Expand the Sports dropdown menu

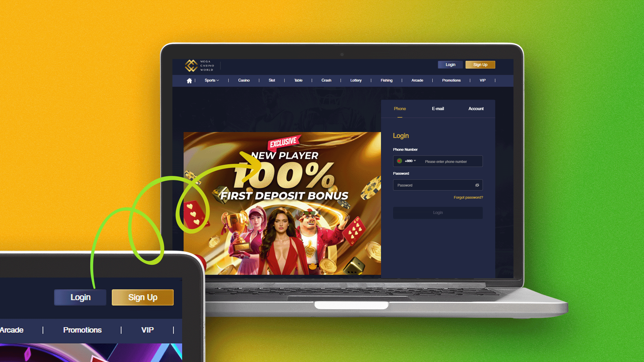pyautogui.click(x=211, y=80)
